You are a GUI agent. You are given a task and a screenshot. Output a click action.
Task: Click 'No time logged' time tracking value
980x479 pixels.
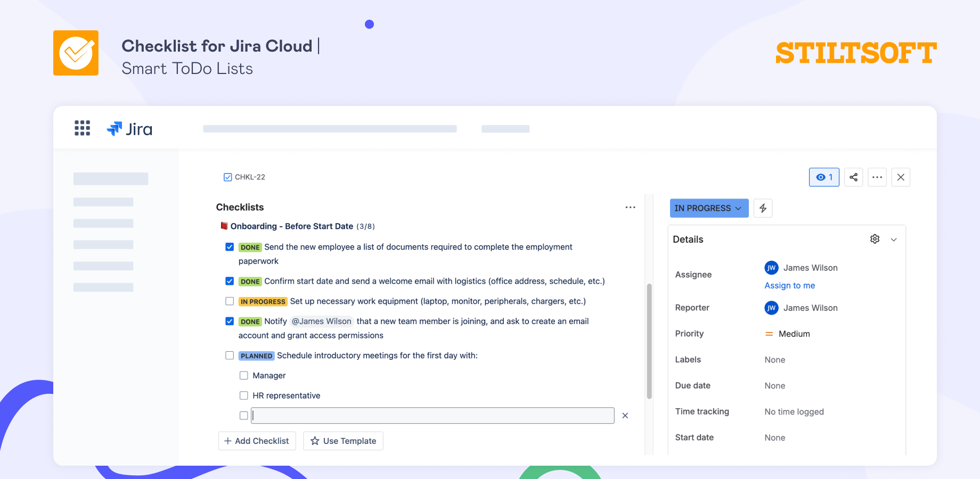click(794, 411)
